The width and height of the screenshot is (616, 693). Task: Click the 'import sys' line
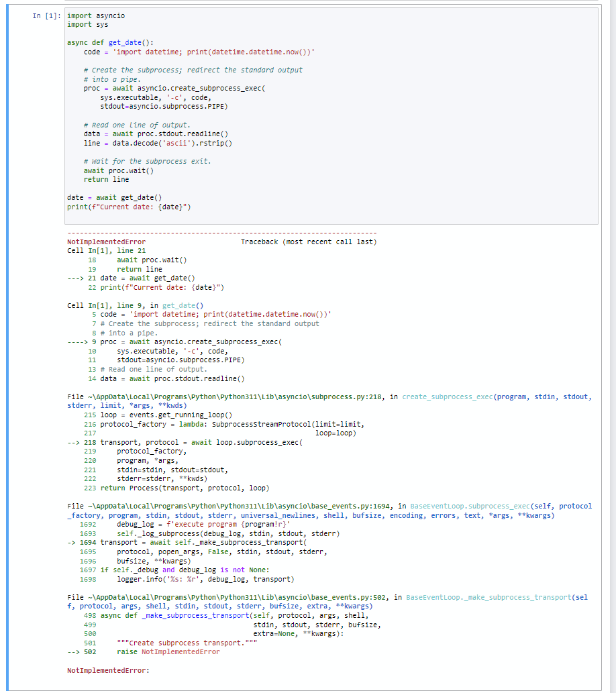coord(87,25)
